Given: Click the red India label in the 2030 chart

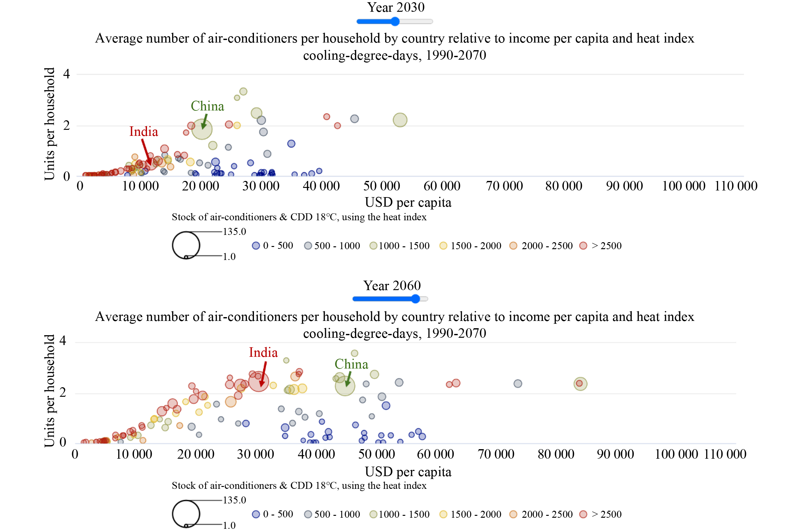Looking at the screenshot, I should tap(143, 132).
